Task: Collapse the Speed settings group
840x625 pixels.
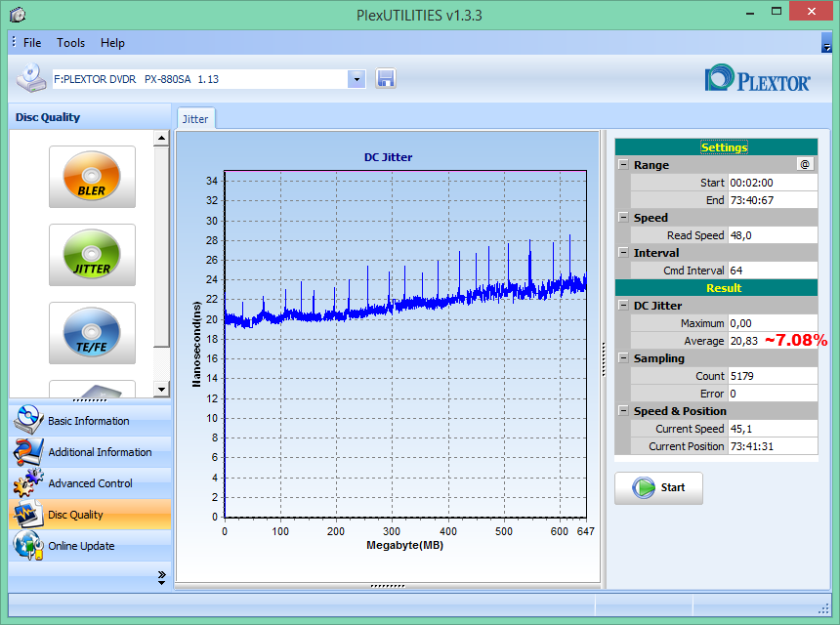Action: pos(623,217)
